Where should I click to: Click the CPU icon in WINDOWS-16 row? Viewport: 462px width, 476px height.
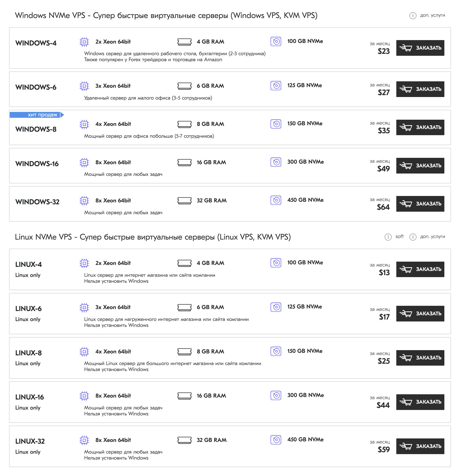click(x=84, y=162)
